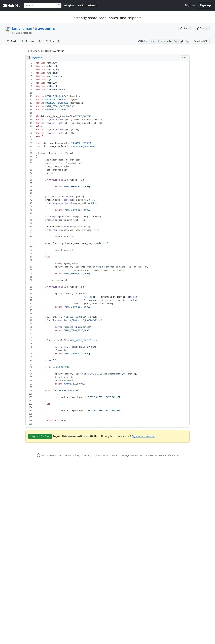Image resolution: width=215 pixels, height=644 pixels.
Task: Click Sign in in the header
Action: (x=190, y=6)
